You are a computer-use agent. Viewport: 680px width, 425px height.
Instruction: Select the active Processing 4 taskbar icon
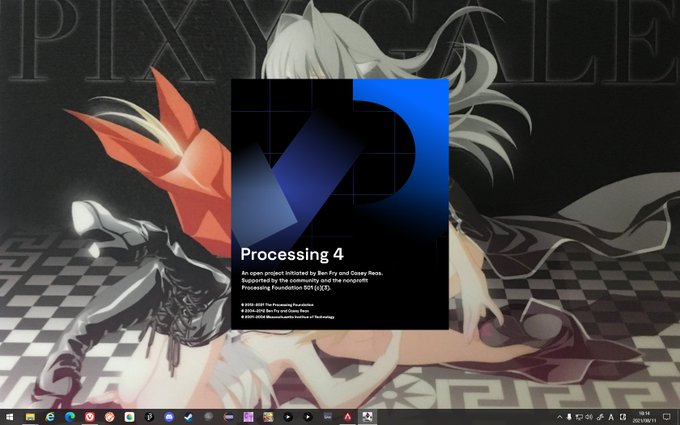pyautogui.click(x=367, y=417)
